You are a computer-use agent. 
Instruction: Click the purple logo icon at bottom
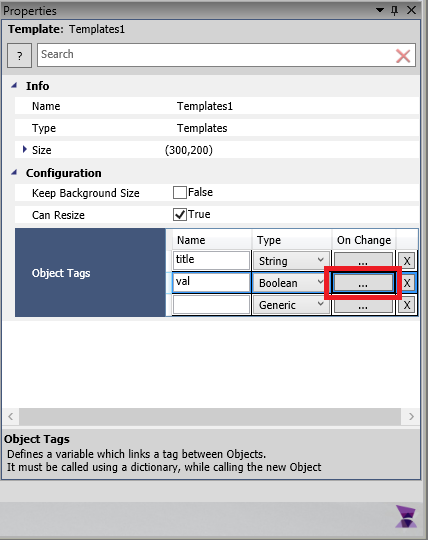(x=406, y=516)
